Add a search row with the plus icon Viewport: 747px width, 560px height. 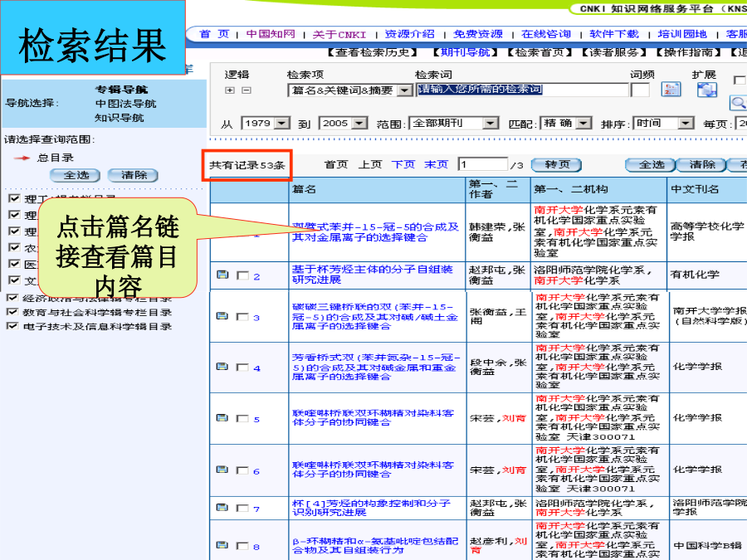230,90
